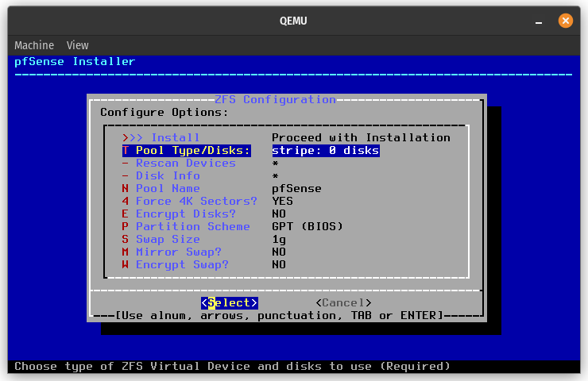Click NO value beside Encrypt Swap
The height and width of the screenshot is (381, 588).
pos(279,265)
